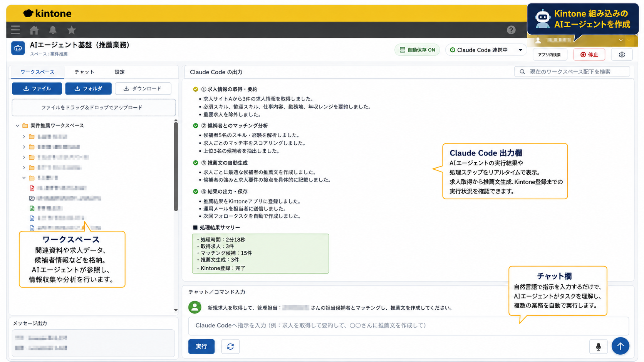The image size is (644, 362).
Task: Click the search magnifier icon in workspace search
Action: tap(522, 72)
